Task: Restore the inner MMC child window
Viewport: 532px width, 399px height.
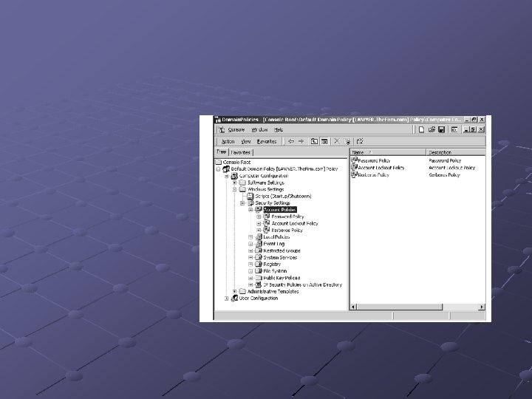Action: (x=474, y=129)
